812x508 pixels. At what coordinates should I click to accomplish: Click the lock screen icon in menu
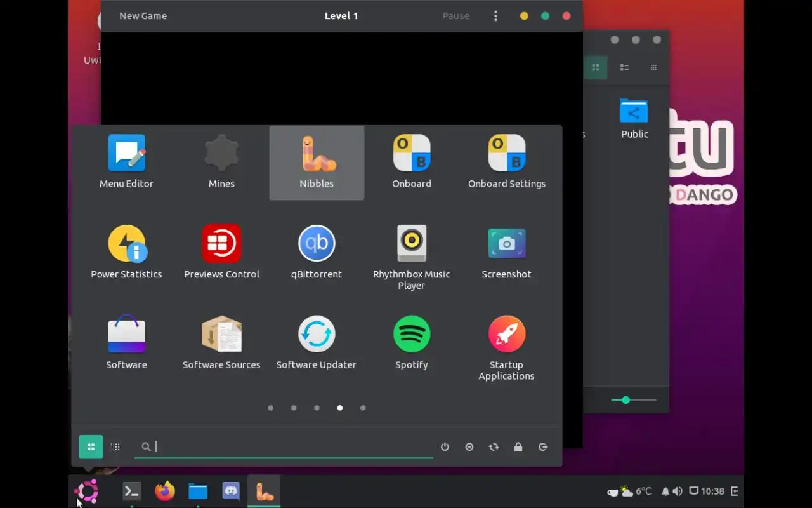pos(518,447)
